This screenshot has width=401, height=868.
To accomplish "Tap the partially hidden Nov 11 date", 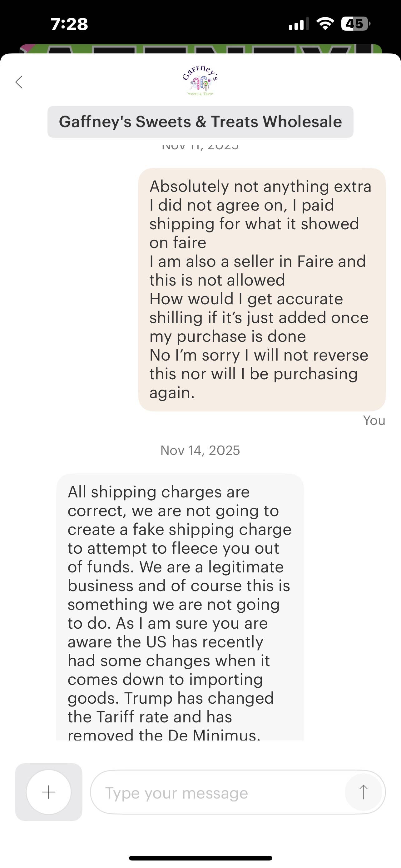I will click(200, 146).
